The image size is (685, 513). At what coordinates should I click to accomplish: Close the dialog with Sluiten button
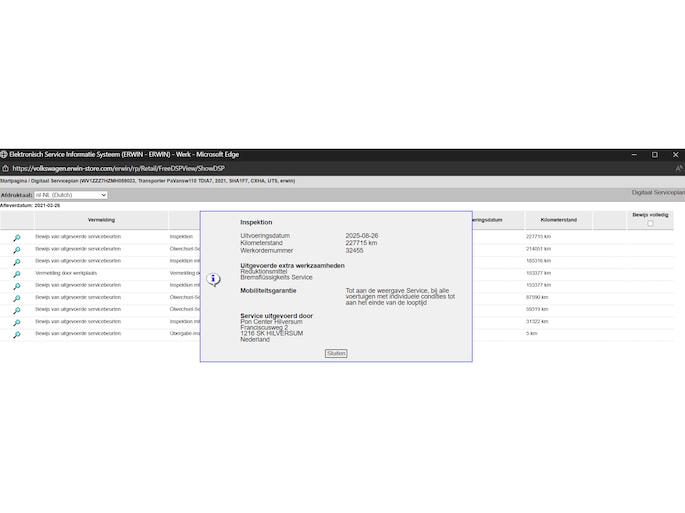pyautogui.click(x=336, y=353)
